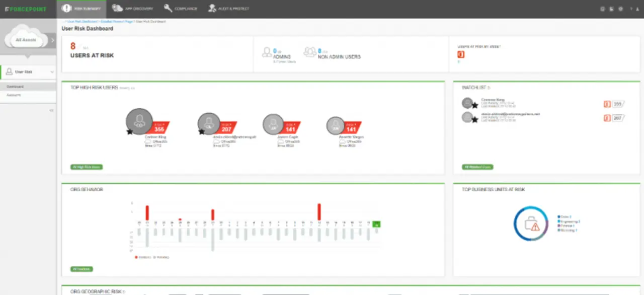Click the All Incidents button under Org Behavior
Screen dimensions: 644x295
click(x=81, y=269)
